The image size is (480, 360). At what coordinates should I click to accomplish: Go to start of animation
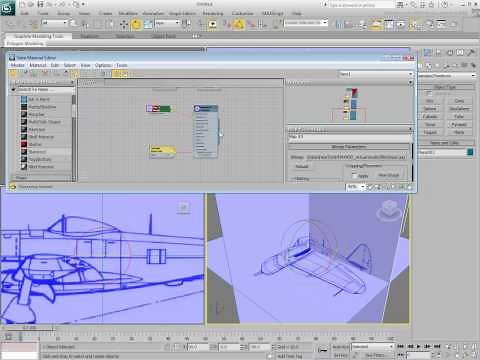click(401, 347)
